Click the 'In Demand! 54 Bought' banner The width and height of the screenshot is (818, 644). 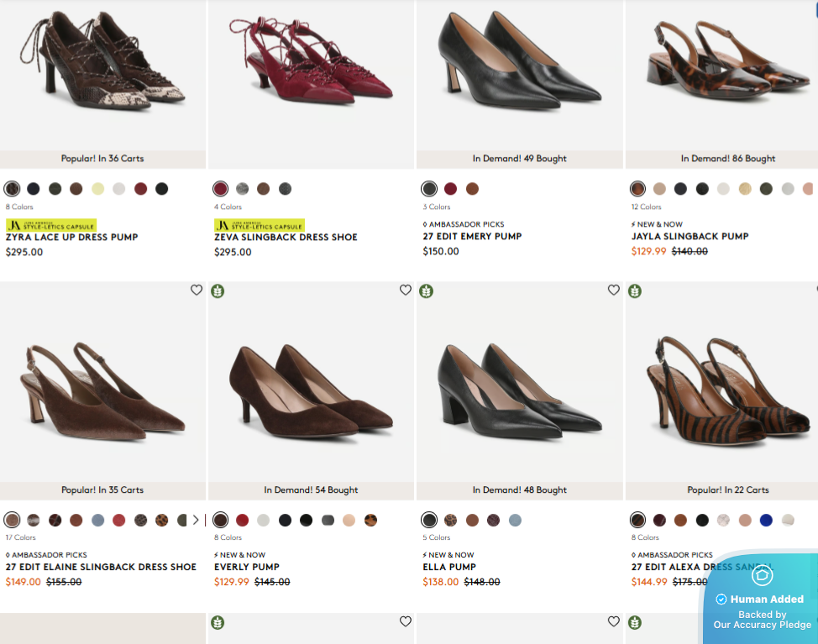(311, 490)
